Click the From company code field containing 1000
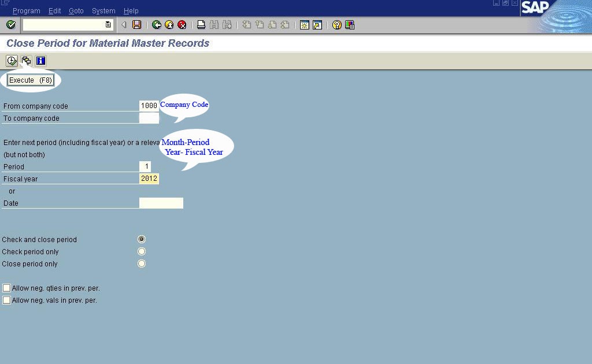 point(149,106)
